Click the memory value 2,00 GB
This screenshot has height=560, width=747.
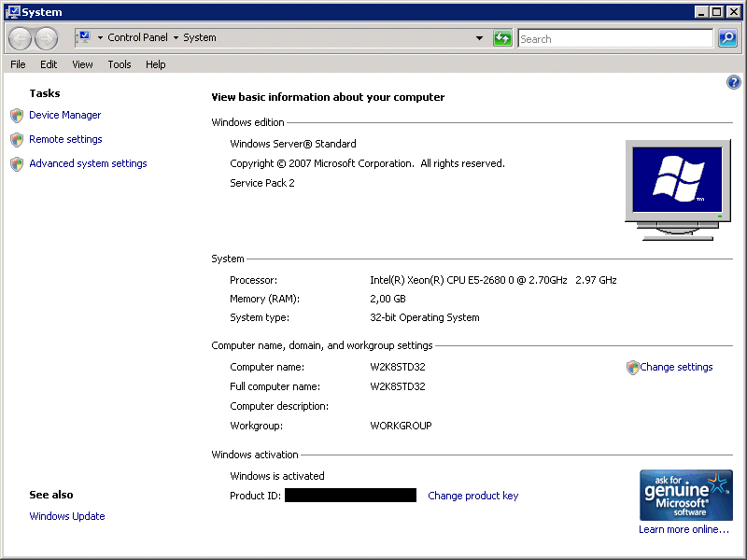pos(388,299)
